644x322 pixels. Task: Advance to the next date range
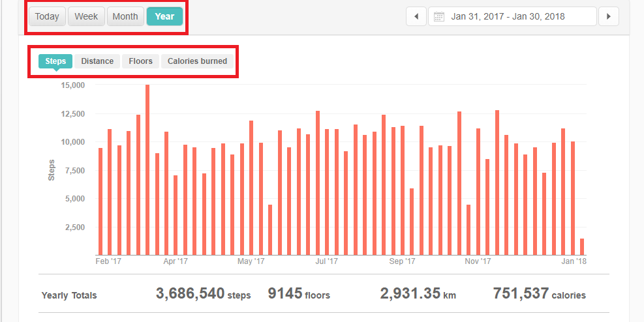[x=608, y=16]
